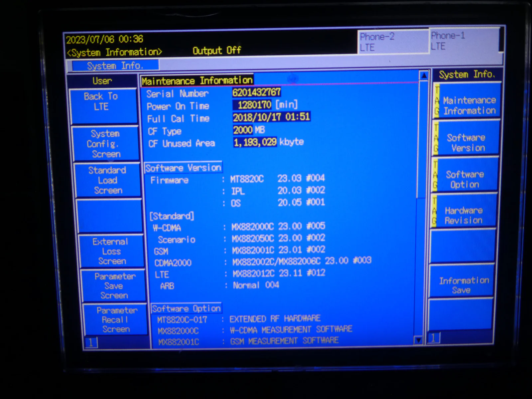Select the Full Cal Time value
Screen dimensions: 532x399
[271, 117]
